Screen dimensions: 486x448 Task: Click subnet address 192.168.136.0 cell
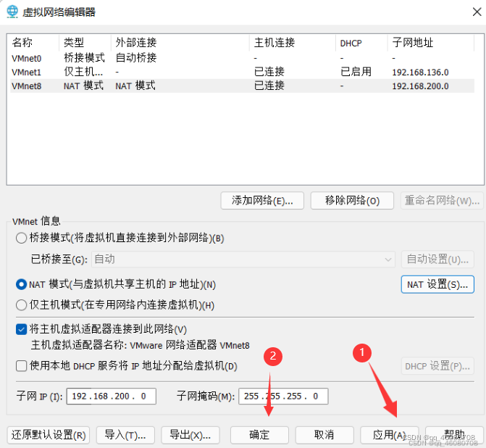[420, 72]
